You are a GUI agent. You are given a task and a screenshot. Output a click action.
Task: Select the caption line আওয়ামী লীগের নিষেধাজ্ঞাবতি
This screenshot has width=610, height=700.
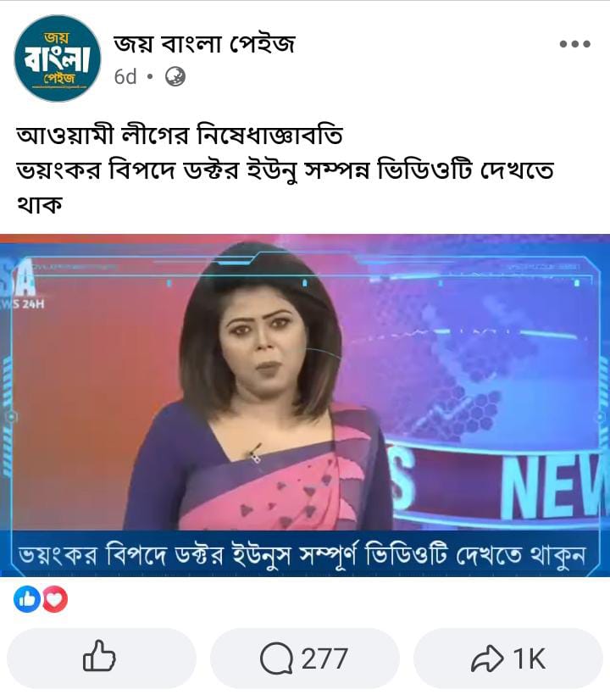pyautogui.click(x=180, y=136)
